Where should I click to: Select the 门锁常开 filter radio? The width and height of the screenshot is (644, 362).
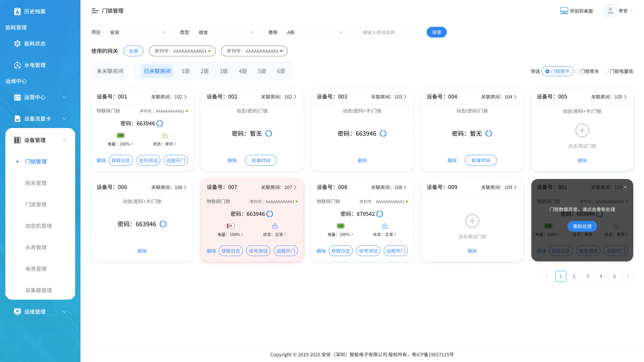coord(547,71)
